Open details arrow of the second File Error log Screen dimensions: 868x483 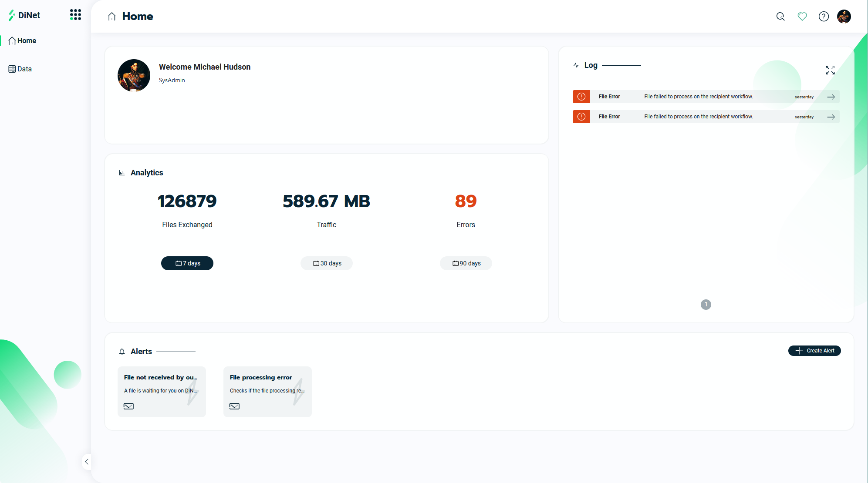coord(831,117)
